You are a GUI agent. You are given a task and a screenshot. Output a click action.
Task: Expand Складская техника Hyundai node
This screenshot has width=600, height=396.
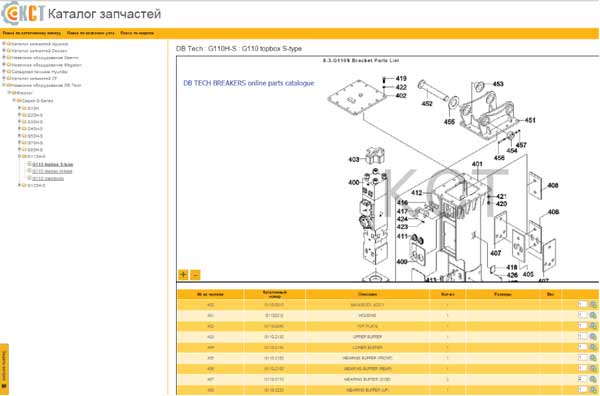[4, 72]
